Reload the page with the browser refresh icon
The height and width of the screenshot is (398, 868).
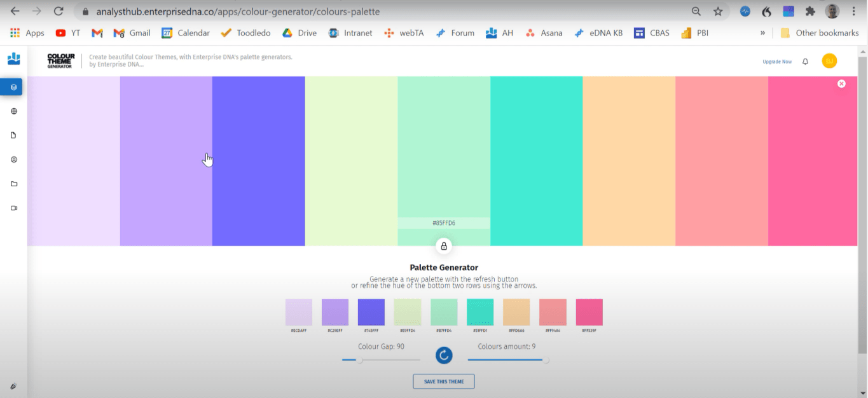(x=59, y=11)
